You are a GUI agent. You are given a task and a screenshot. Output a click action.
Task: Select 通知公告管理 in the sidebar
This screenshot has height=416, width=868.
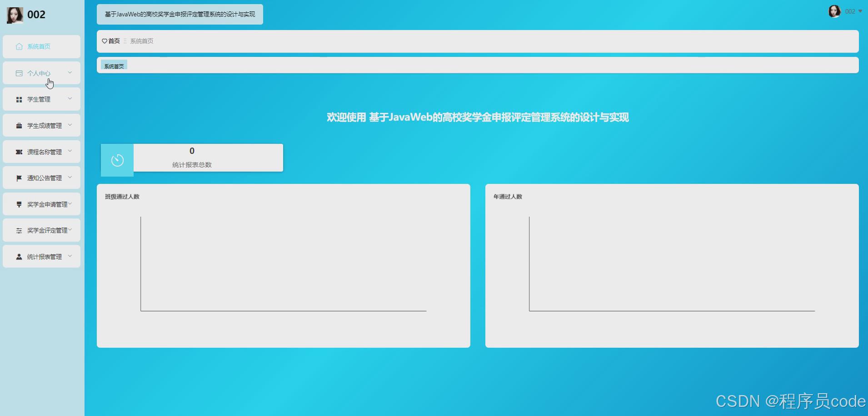click(x=41, y=178)
